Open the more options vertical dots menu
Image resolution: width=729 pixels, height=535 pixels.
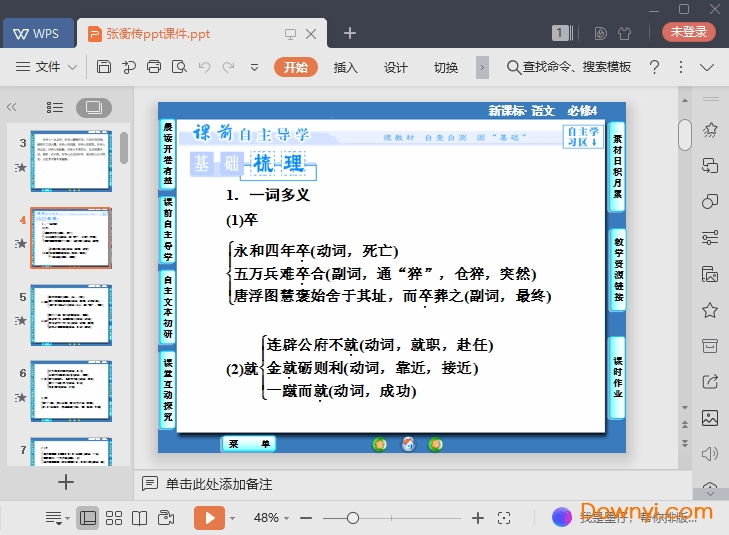[681, 67]
